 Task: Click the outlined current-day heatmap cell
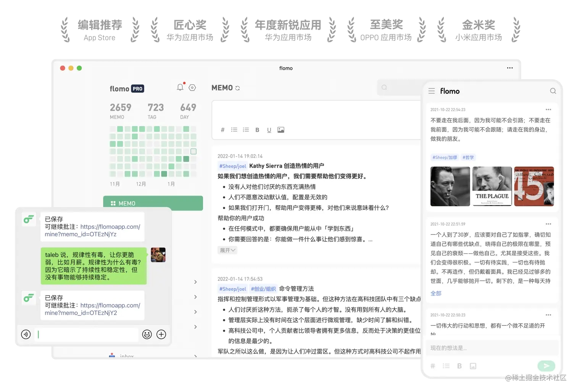click(x=193, y=151)
